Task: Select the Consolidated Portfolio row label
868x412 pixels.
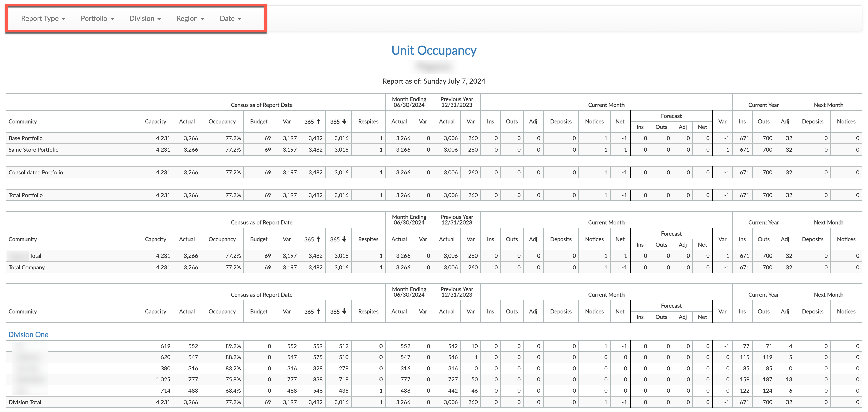Action: click(x=36, y=172)
